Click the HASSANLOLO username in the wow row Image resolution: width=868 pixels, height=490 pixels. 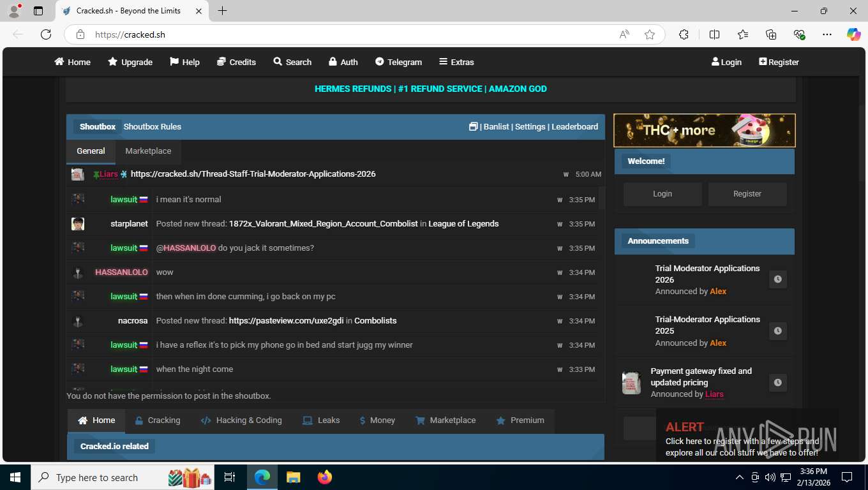pos(121,272)
